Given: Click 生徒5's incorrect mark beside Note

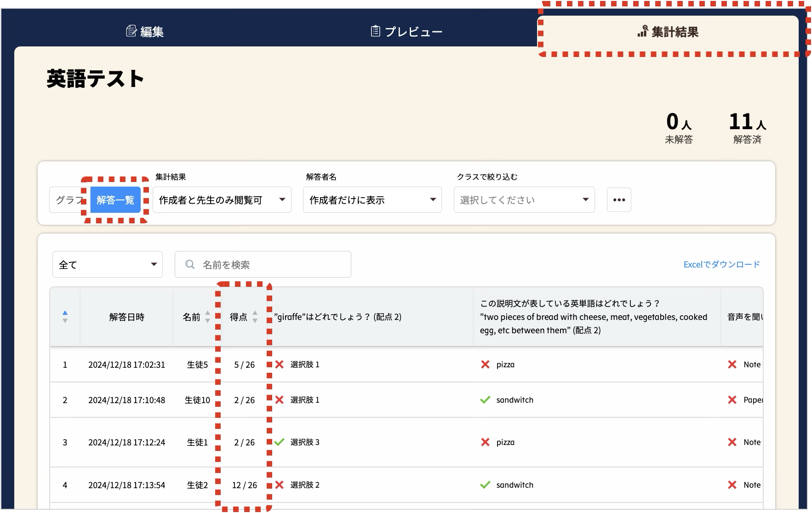Looking at the screenshot, I should pos(732,365).
